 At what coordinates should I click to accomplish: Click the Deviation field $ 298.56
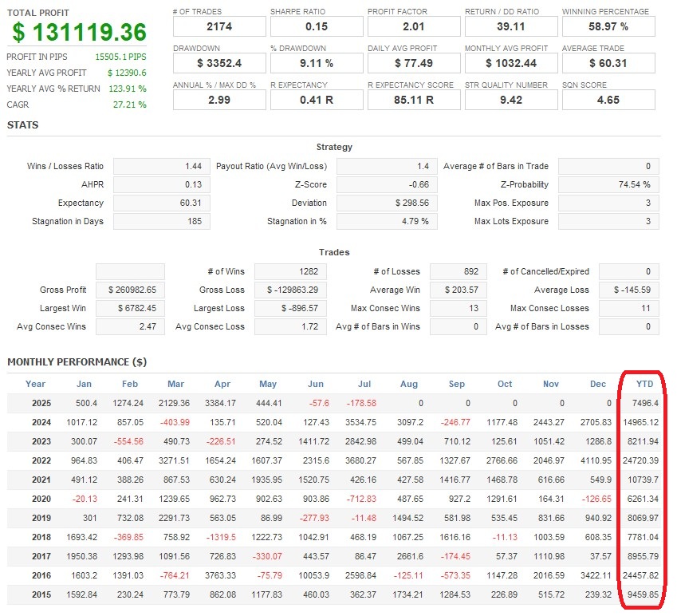387,203
